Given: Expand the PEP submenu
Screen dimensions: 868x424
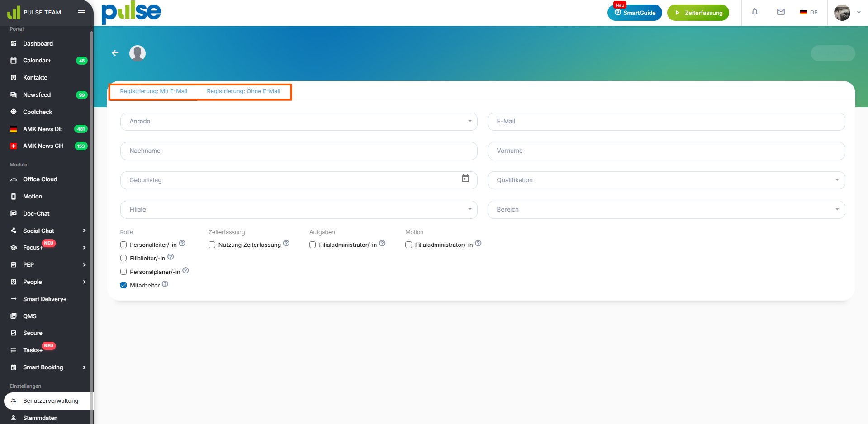Looking at the screenshot, I should [84, 265].
